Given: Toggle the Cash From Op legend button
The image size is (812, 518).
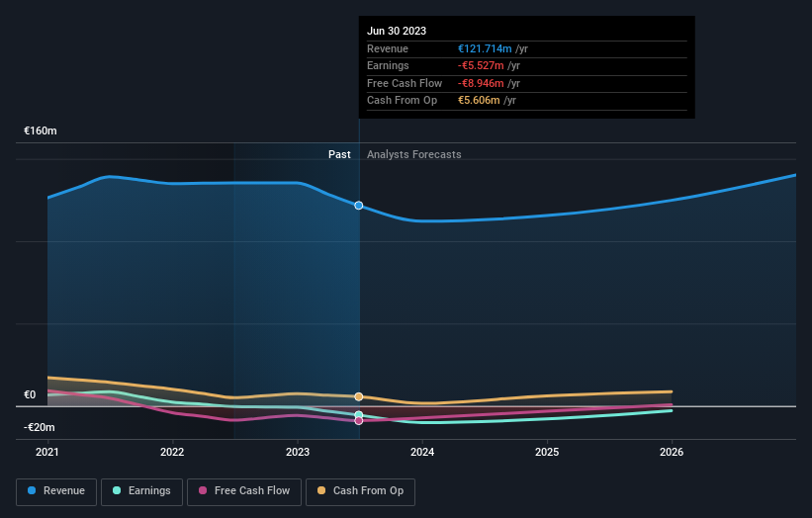Looking at the screenshot, I should (360, 491).
